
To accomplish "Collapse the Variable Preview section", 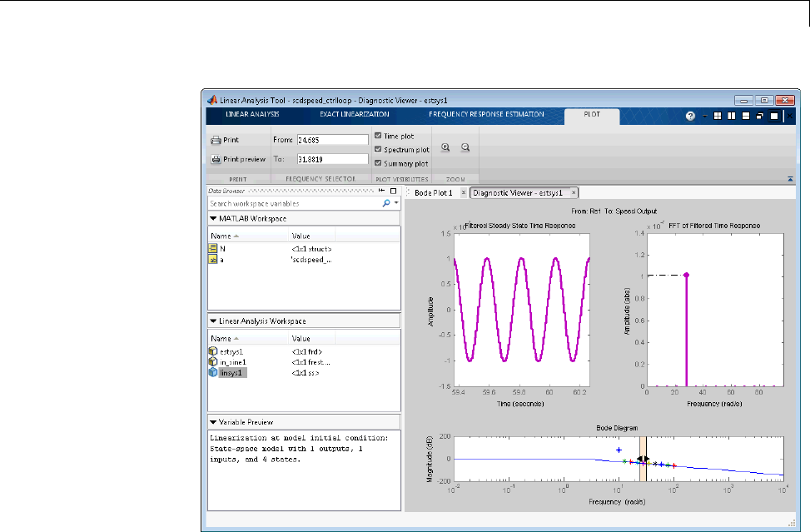I will [213, 422].
